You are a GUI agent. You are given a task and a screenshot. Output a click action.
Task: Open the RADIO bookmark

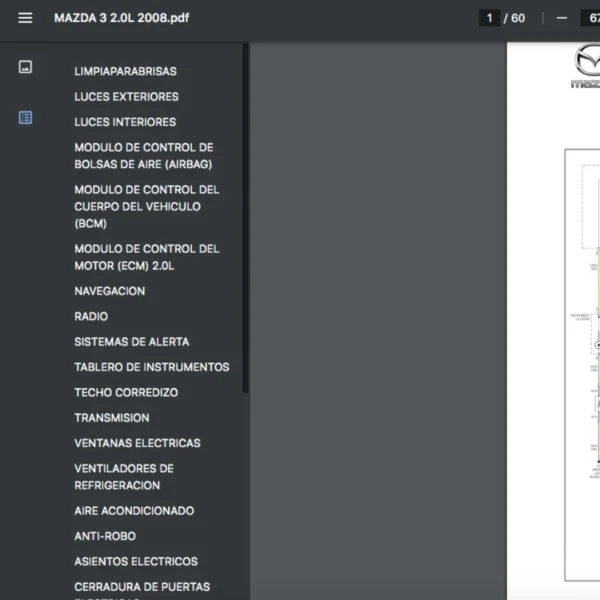[x=91, y=316]
